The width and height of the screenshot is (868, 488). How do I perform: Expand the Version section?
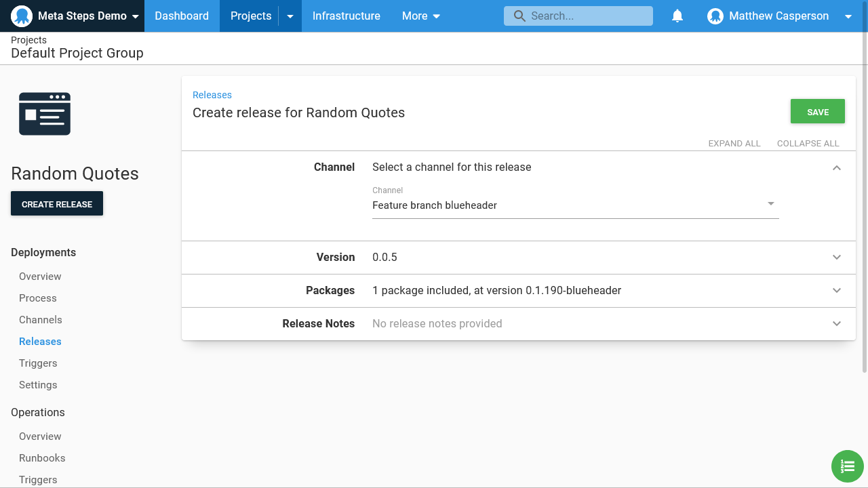(836, 258)
